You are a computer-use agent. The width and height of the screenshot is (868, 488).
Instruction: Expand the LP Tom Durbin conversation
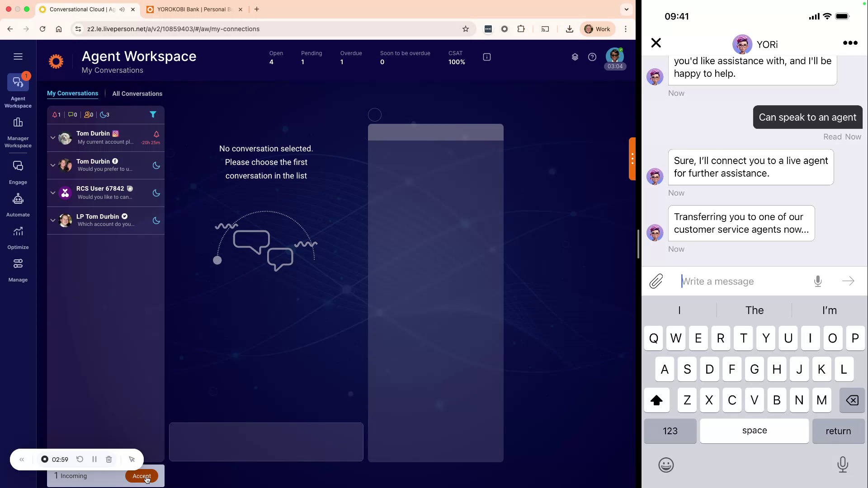(52, 221)
